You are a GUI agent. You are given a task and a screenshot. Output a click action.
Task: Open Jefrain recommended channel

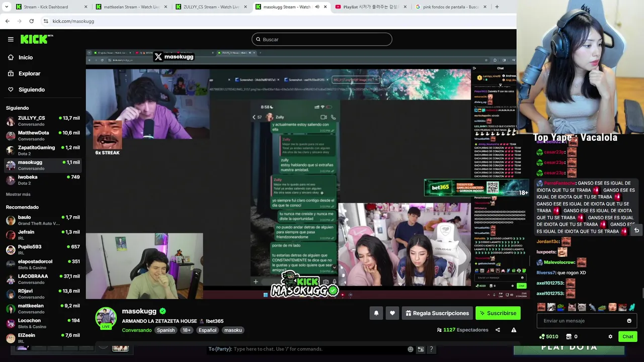tap(43, 235)
